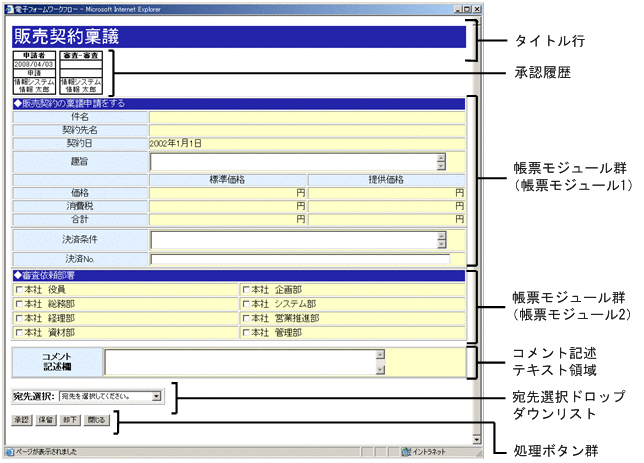Screen dimensions: 644x463
Task: Click the 標準価格 column header
Action: pos(228,180)
